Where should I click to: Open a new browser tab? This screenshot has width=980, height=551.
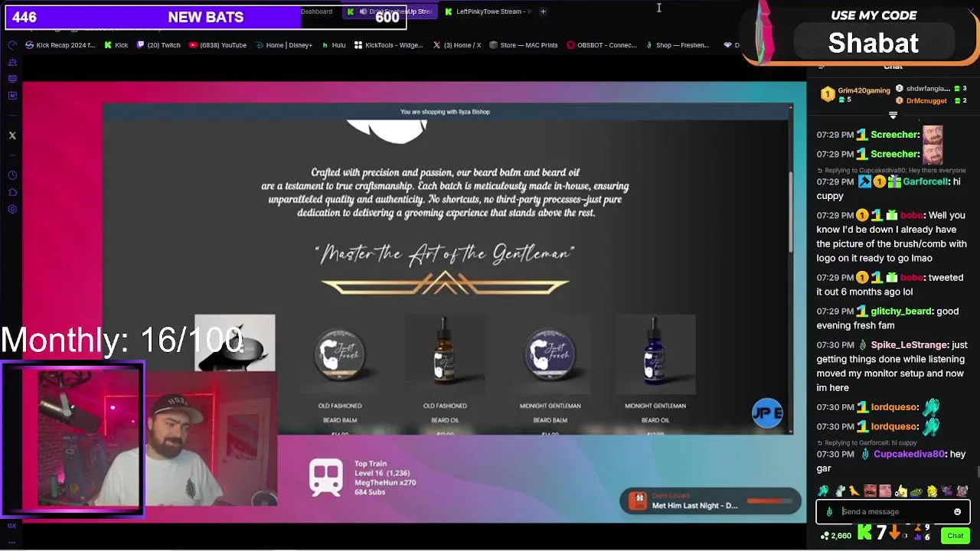point(543,11)
